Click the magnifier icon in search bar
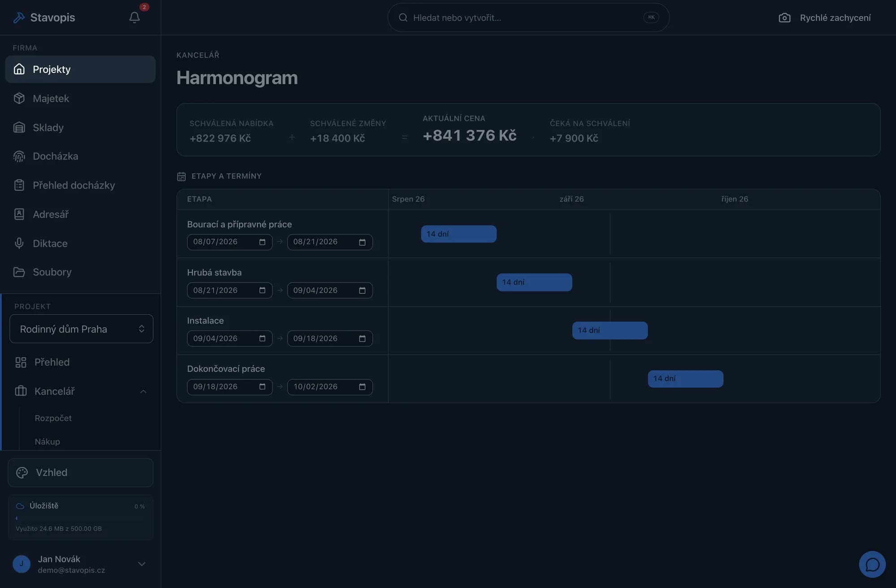 403,17
